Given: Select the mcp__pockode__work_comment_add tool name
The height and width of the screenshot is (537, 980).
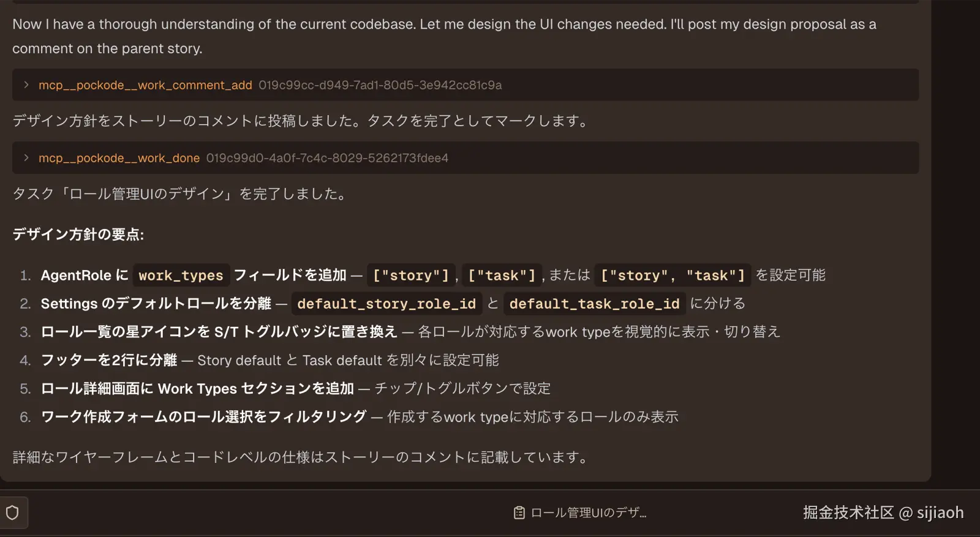Looking at the screenshot, I should coord(145,85).
